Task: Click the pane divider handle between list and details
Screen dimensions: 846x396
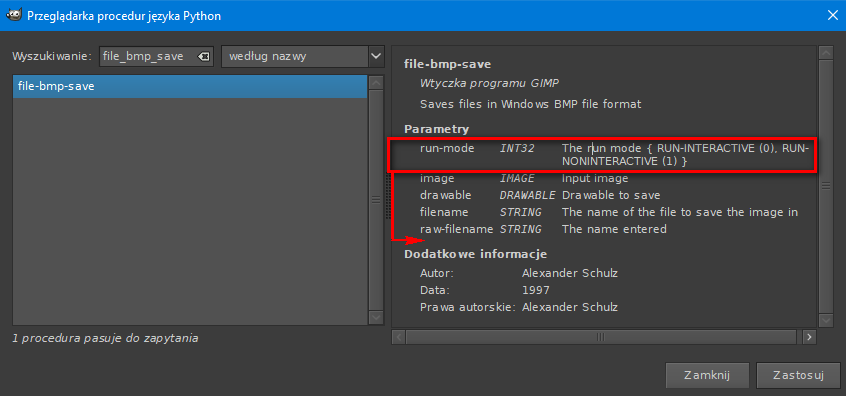Action: click(388, 197)
